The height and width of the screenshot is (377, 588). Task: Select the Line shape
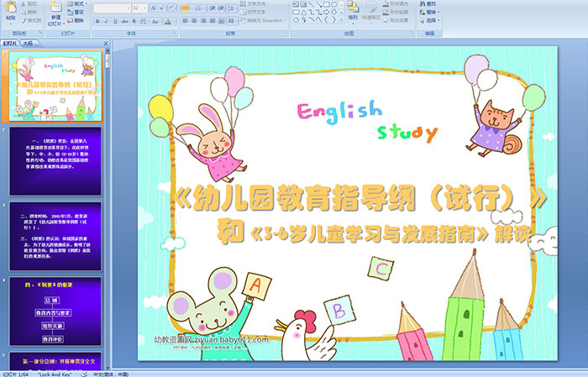click(x=312, y=4)
